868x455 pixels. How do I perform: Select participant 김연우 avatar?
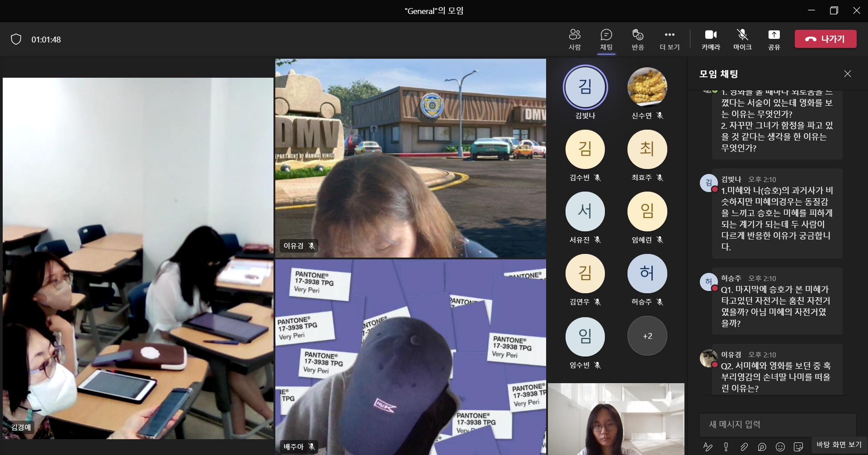(x=585, y=273)
